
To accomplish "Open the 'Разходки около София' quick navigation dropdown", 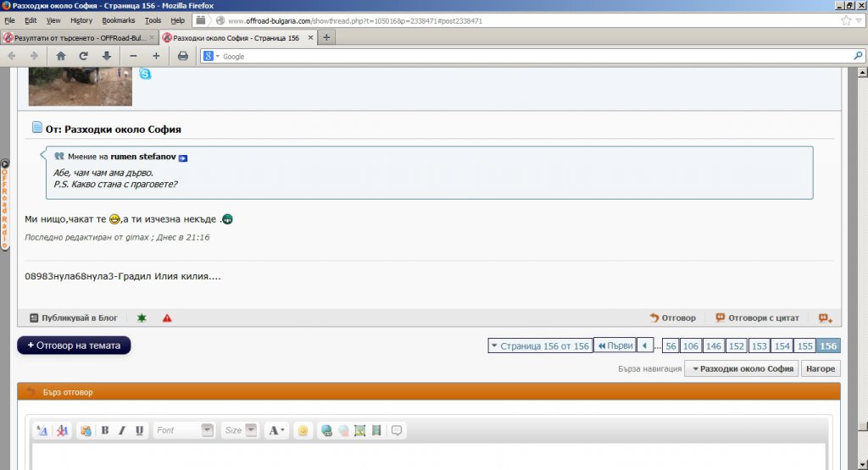I will point(742,368).
